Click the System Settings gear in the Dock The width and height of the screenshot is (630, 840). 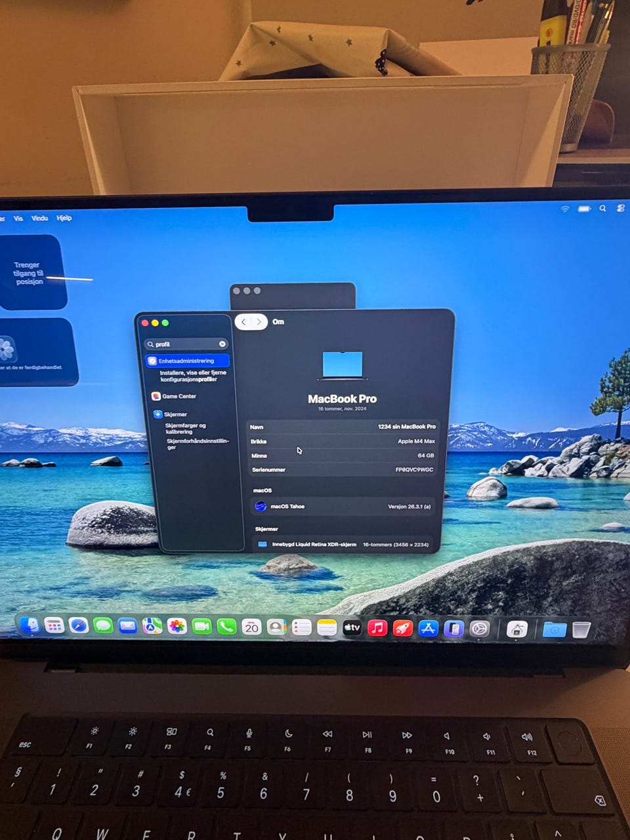click(x=479, y=629)
